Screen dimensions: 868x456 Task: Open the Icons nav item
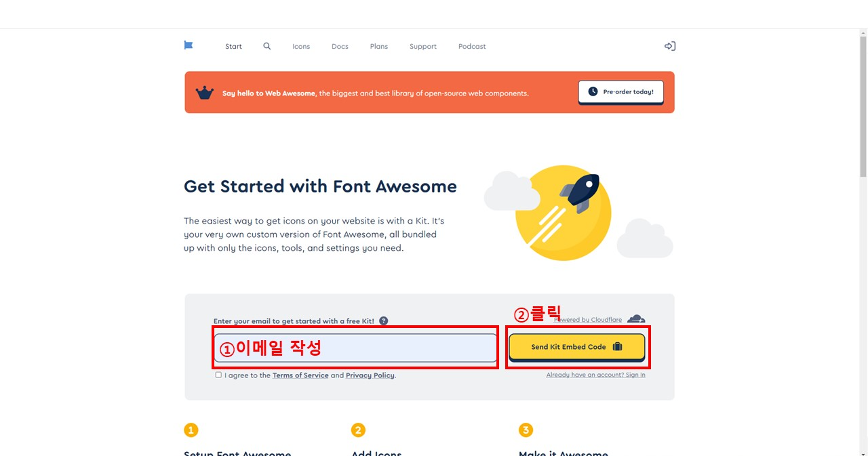coord(301,47)
